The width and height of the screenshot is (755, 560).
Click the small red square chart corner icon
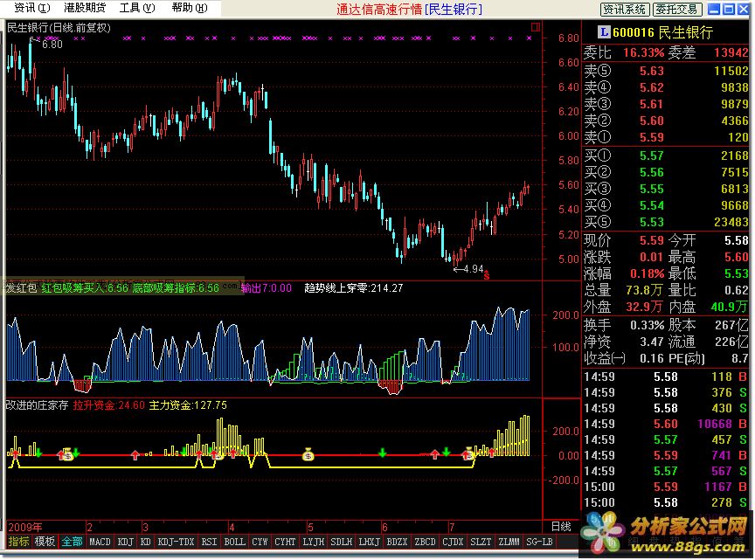tap(536, 26)
